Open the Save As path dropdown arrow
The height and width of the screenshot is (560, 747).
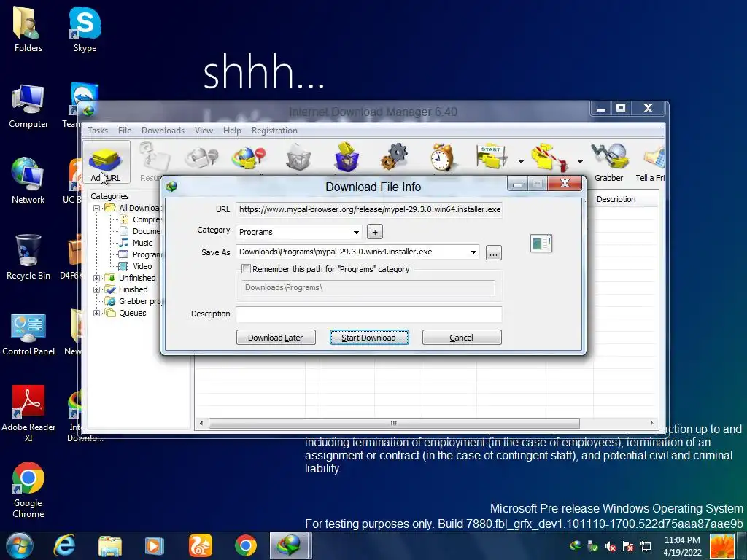point(473,252)
